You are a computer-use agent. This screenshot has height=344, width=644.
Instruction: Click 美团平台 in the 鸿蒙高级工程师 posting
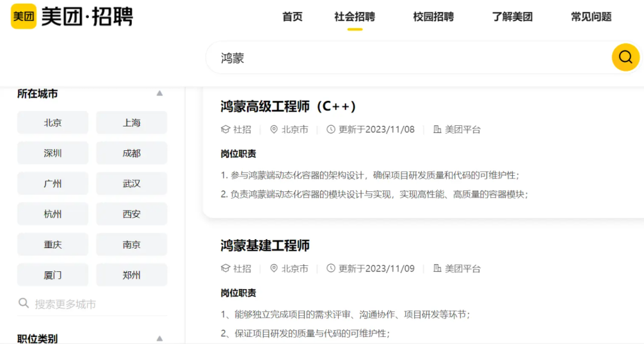pyautogui.click(x=463, y=129)
